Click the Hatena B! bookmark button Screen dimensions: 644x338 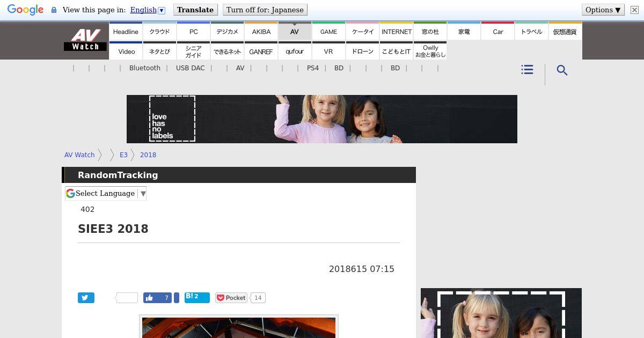point(197,298)
